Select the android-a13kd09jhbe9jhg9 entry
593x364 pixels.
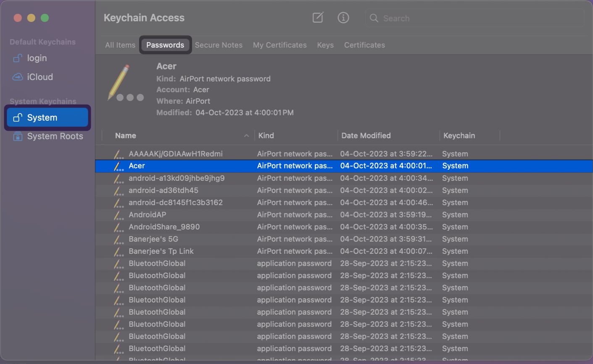(x=177, y=178)
